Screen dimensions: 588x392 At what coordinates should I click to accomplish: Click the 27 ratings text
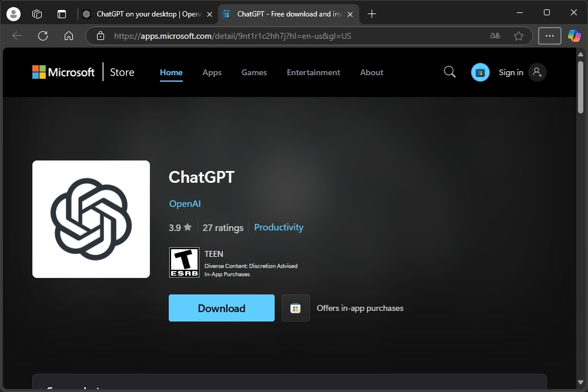click(x=223, y=227)
